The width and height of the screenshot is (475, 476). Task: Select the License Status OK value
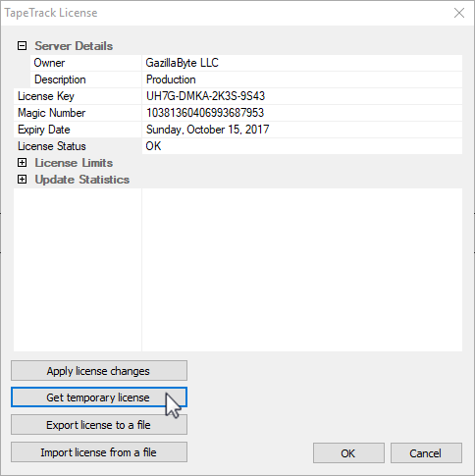point(302,146)
